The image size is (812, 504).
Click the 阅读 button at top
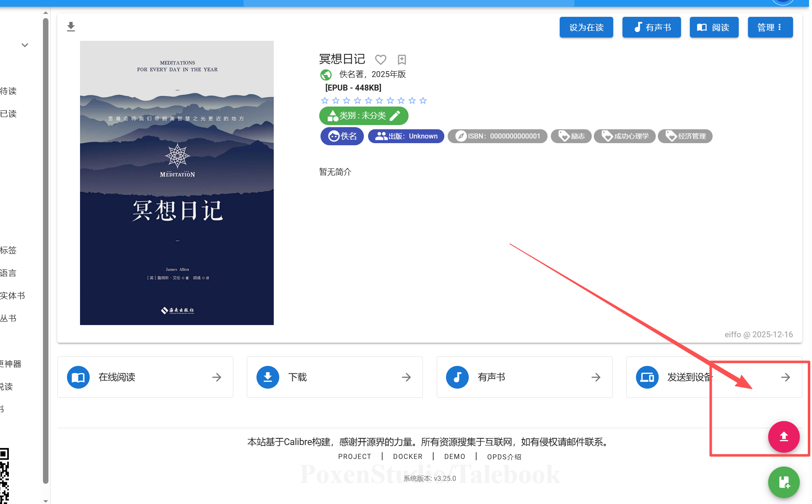pyautogui.click(x=714, y=27)
